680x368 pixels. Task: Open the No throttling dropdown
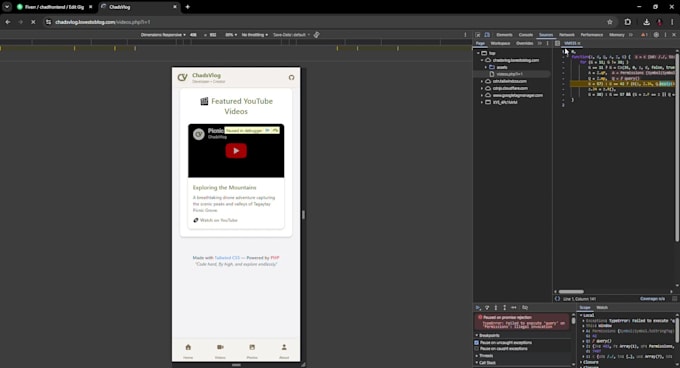255,35
